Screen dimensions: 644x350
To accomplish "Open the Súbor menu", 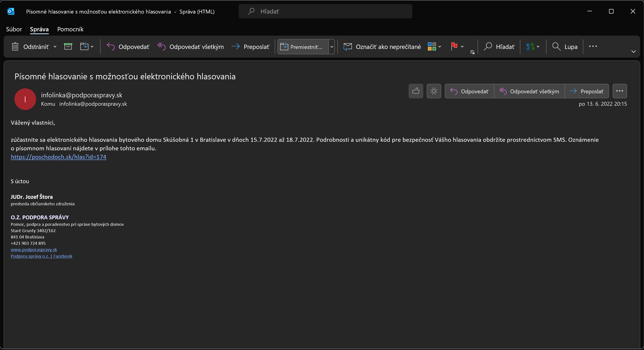I will 14,29.
